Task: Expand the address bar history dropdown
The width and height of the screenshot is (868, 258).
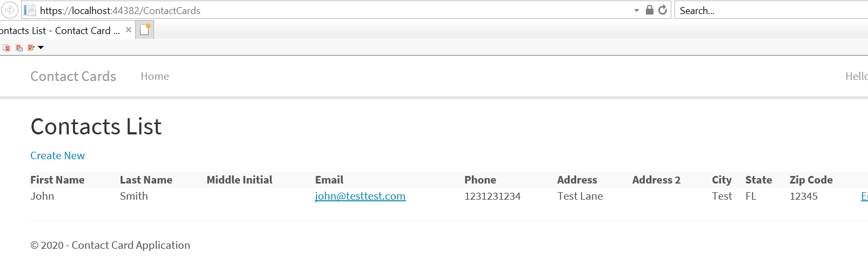Action: 637,10
